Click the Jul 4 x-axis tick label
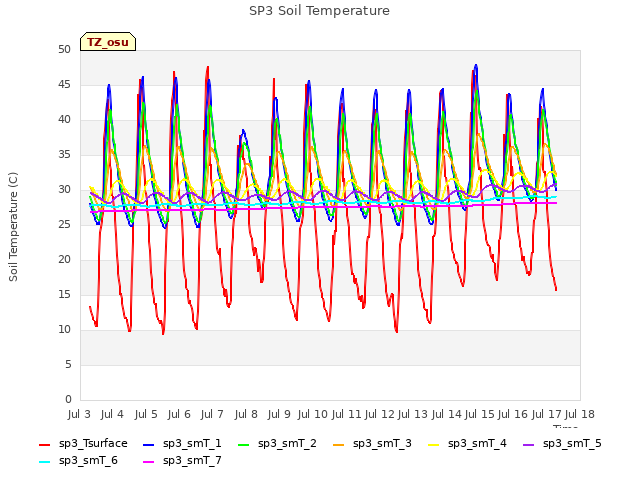The image size is (640, 480). (x=112, y=414)
